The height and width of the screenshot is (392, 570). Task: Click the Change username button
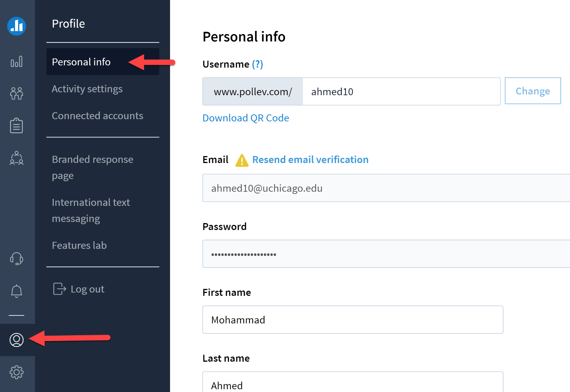tap(532, 91)
